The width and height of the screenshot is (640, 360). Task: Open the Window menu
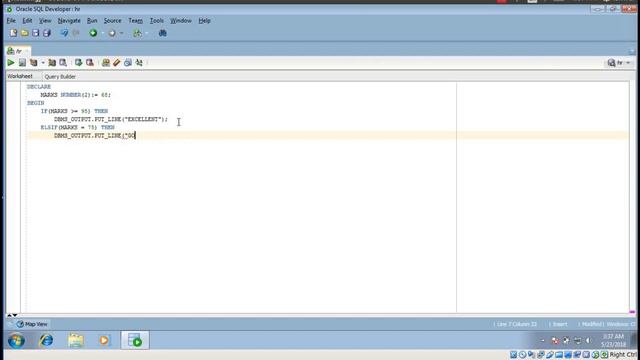[x=181, y=20]
